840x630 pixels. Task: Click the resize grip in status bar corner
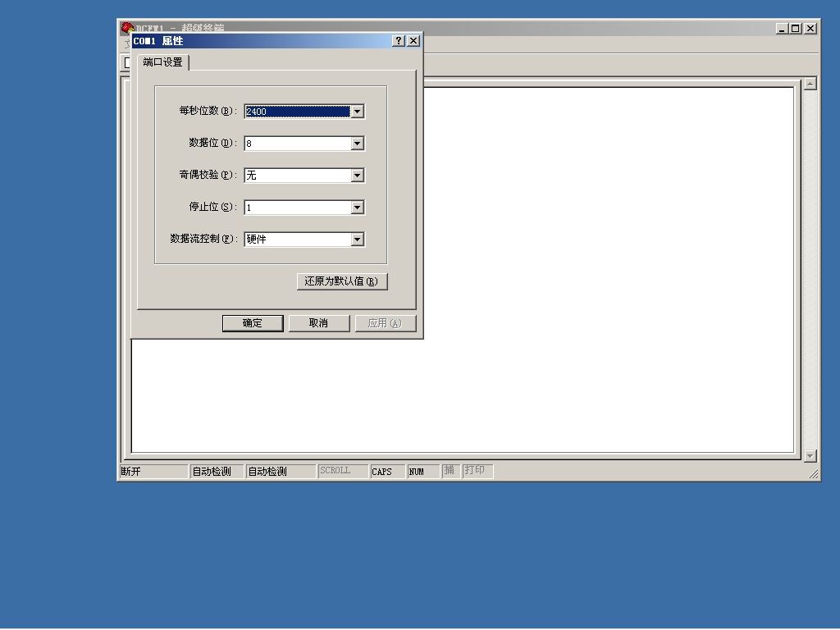click(814, 473)
